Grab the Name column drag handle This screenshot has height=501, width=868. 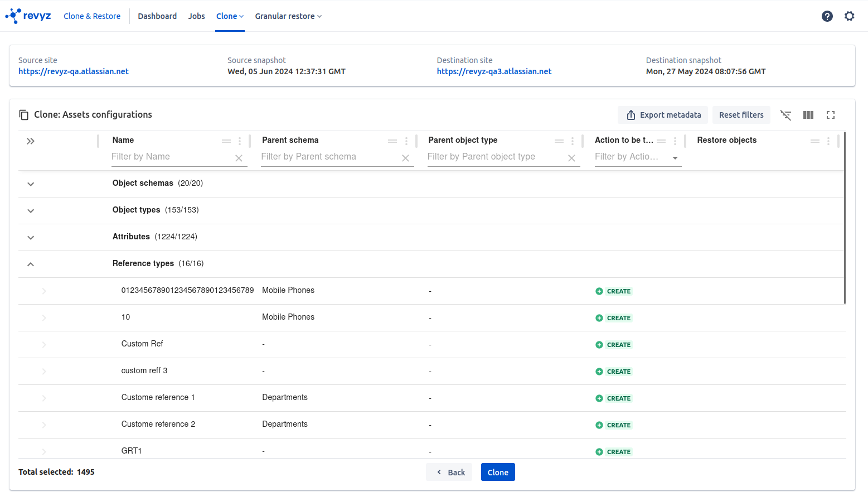click(226, 141)
